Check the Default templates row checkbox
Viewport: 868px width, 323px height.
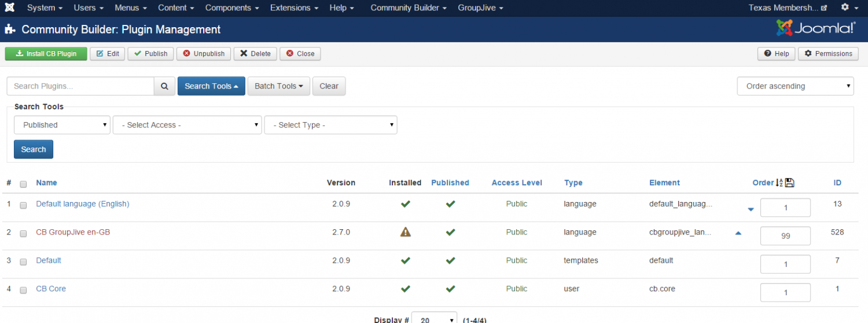tap(23, 262)
